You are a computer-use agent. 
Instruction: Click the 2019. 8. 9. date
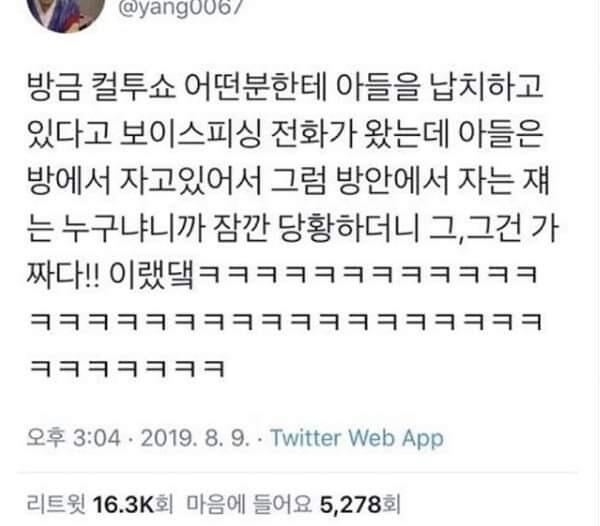point(195,437)
